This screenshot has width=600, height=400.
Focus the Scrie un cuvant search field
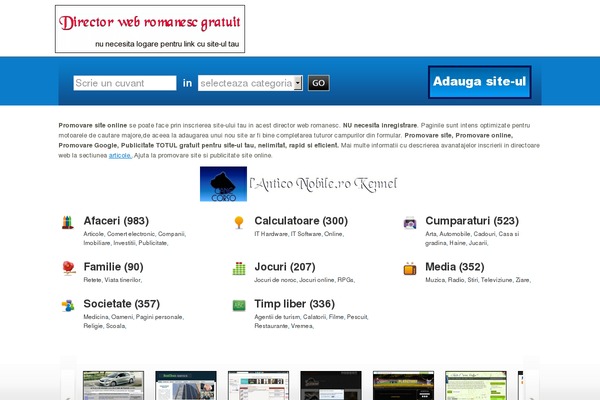125,83
